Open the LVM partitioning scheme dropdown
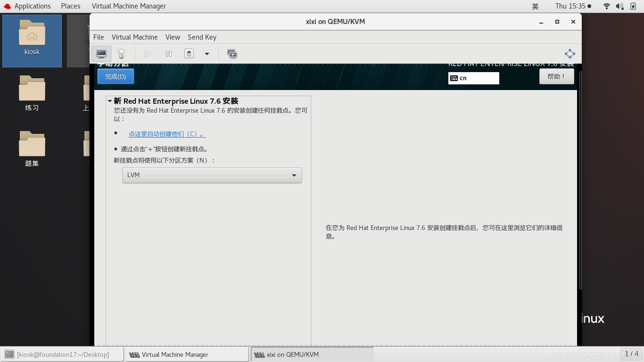644x362 pixels. [211, 175]
